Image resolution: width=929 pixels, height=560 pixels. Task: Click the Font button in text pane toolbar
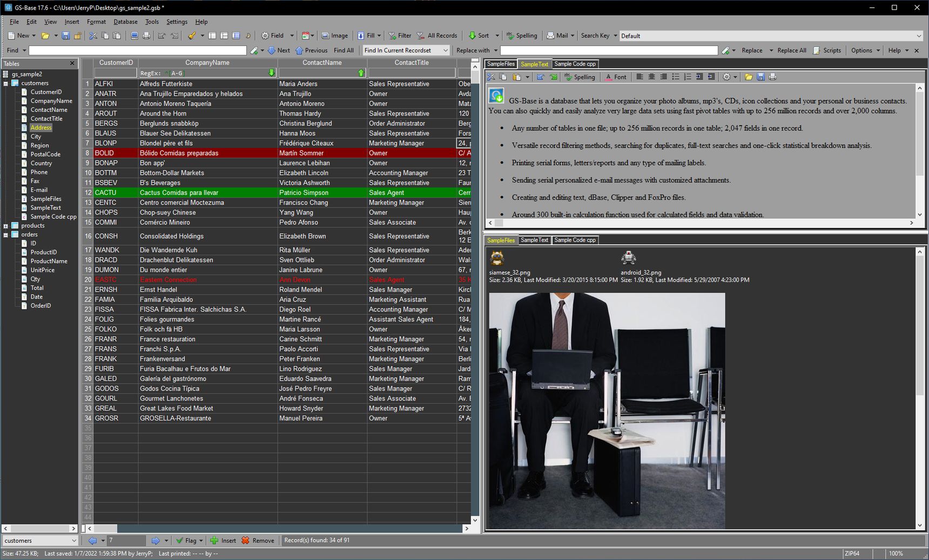[x=616, y=77]
